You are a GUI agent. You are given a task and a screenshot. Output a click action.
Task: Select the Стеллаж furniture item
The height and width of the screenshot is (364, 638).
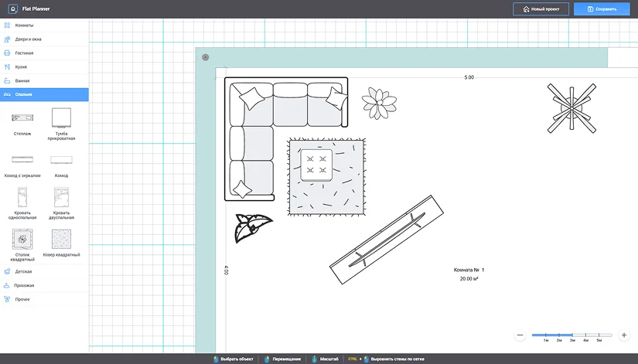click(x=22, y=122)
